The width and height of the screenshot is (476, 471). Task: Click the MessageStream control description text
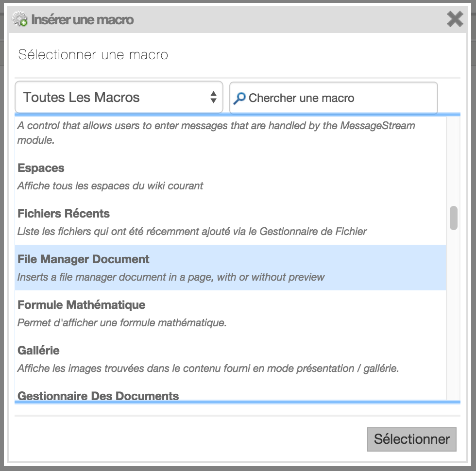pos(216,133)
